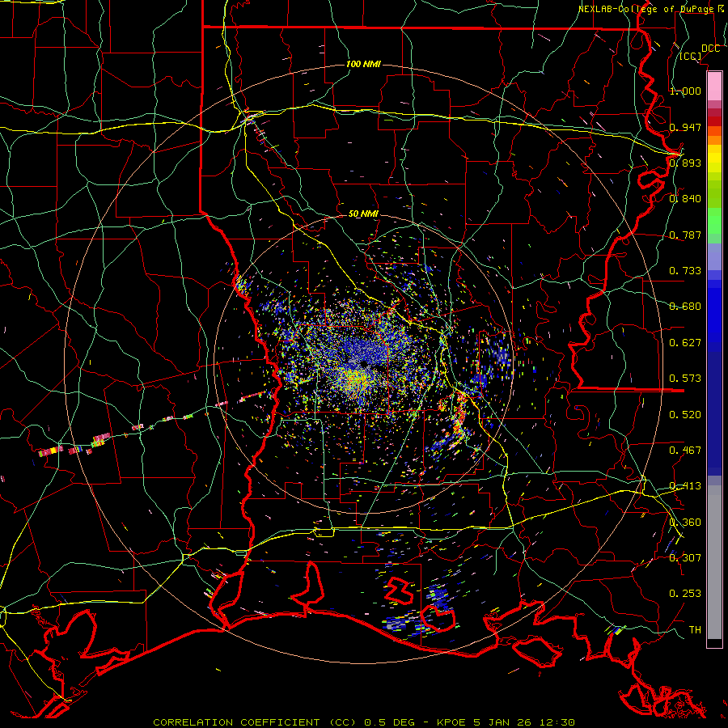This screenshot has height=728, width=728.
Task: Click the 0.733 scale value
Action: click(685, 270)
